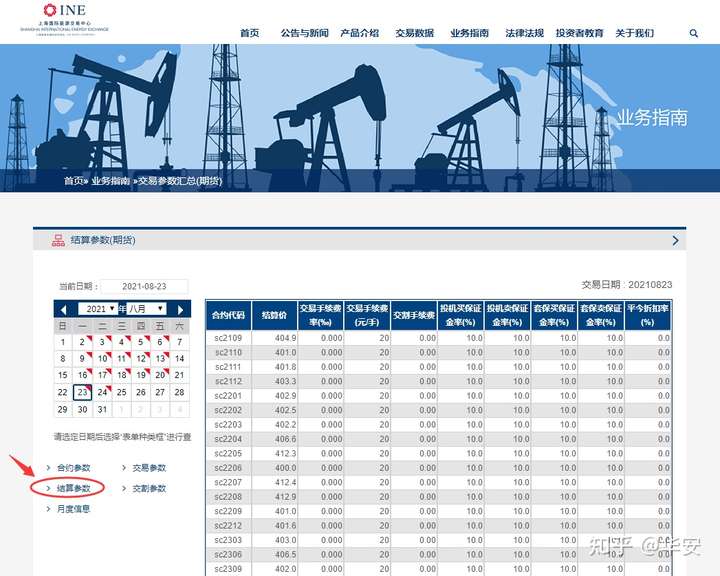Screen dimensions: 720x576
Task: Click contract code sc2212
Action: coord(228,525)
